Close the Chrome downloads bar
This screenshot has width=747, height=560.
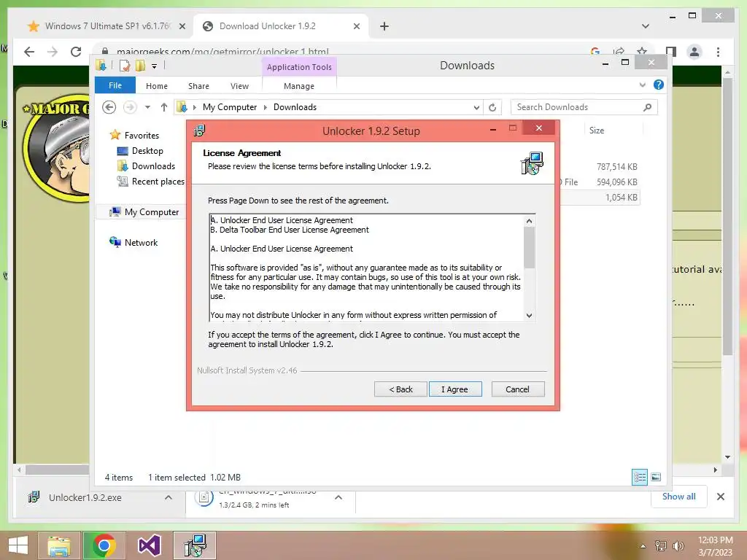point(720,497)
